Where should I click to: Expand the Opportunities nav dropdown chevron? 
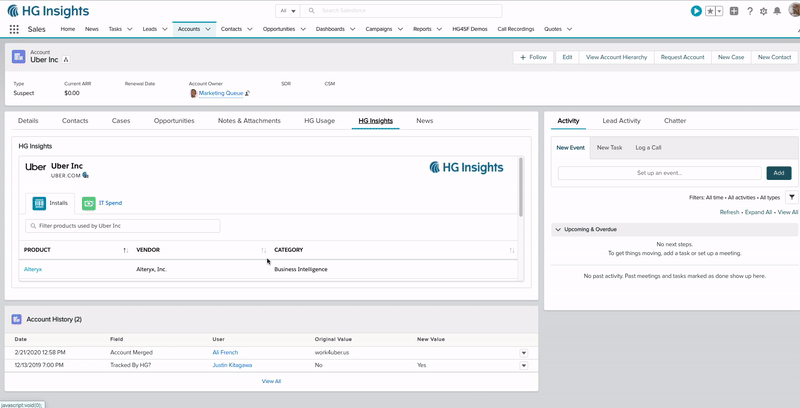click(x=303, y=30)
